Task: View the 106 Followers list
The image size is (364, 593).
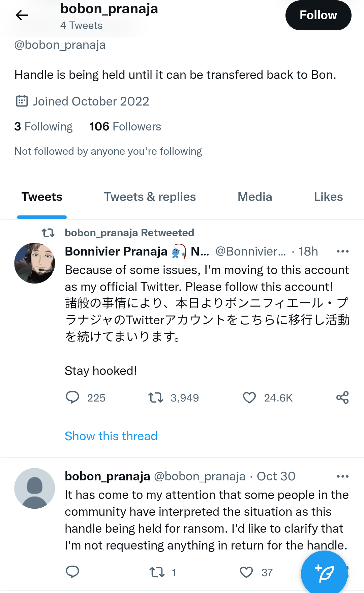Action: click(125, 127)
